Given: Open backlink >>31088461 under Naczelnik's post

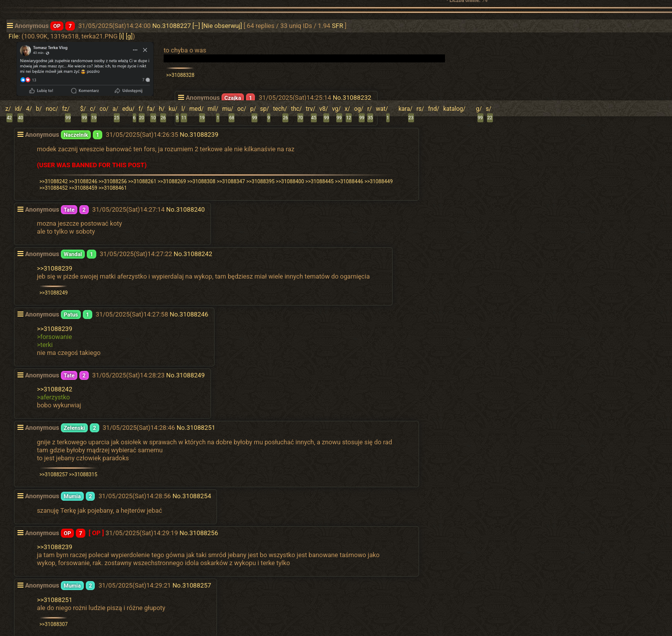Looking at the screenshot, I should [x=113, y=188].
